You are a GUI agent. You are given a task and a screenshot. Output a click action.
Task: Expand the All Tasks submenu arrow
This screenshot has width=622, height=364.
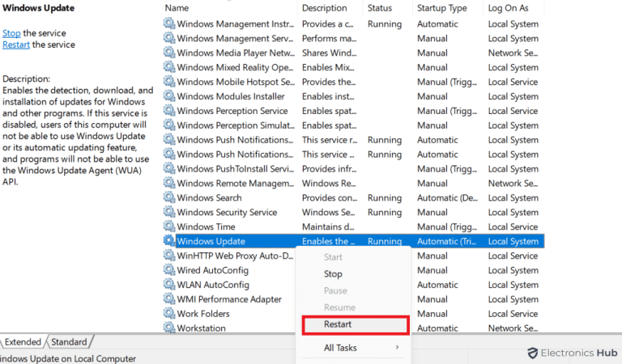[x=397, y=348]
